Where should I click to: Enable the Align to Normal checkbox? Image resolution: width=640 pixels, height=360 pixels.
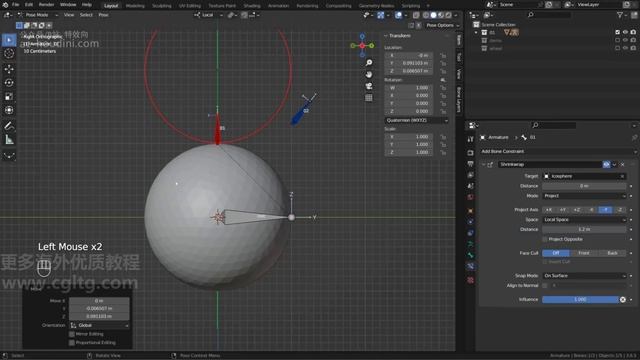tap(545, 286)
